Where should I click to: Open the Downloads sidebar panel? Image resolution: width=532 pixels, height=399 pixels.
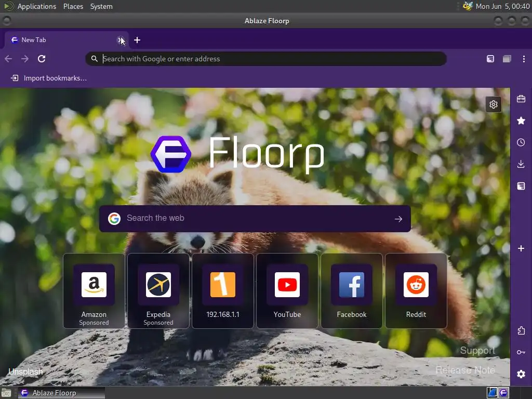click(x=521, y=164)
